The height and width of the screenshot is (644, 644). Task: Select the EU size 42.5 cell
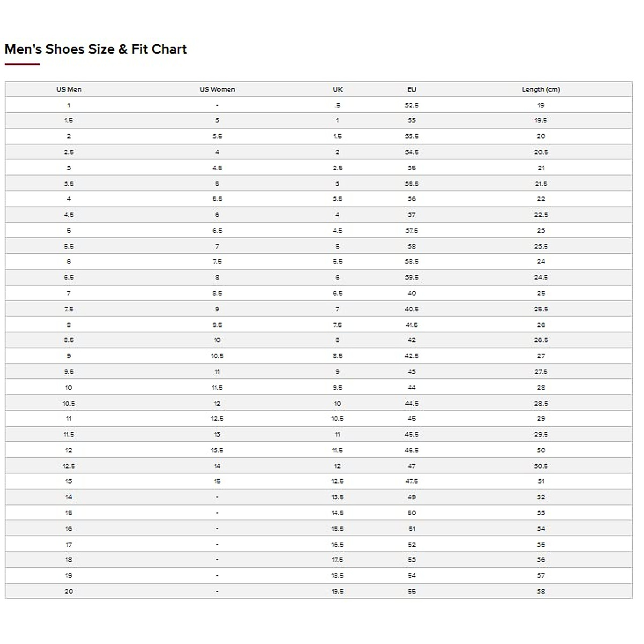pos(412,356)
